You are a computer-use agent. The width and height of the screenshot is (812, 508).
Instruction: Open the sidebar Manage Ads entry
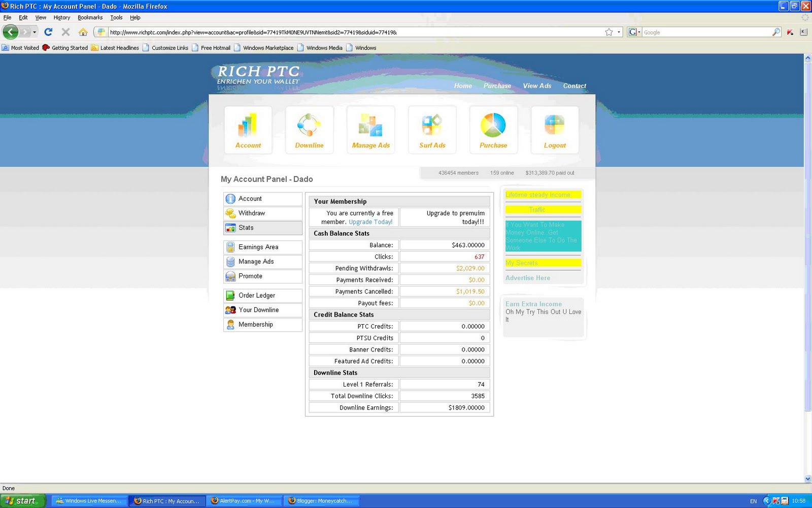[263, 262]
